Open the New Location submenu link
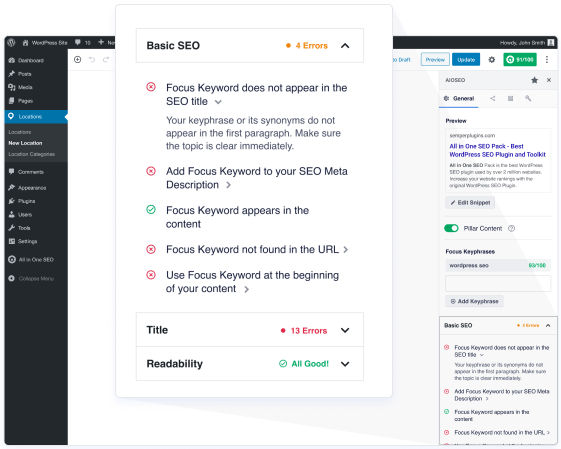The height and width of the screenshot is (449, 561). tap(25, 143)
